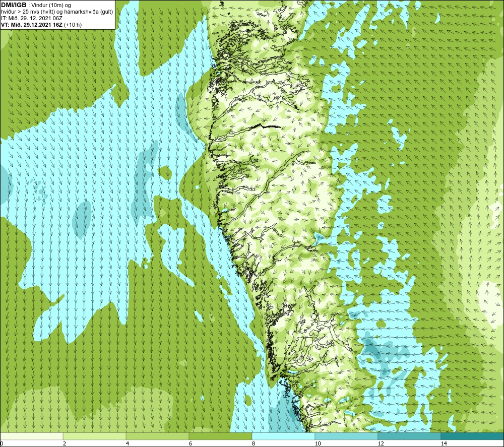Viewport: 504px width, 447px height.
Task: Click the DMI/IGB title text
Action: 14,5
